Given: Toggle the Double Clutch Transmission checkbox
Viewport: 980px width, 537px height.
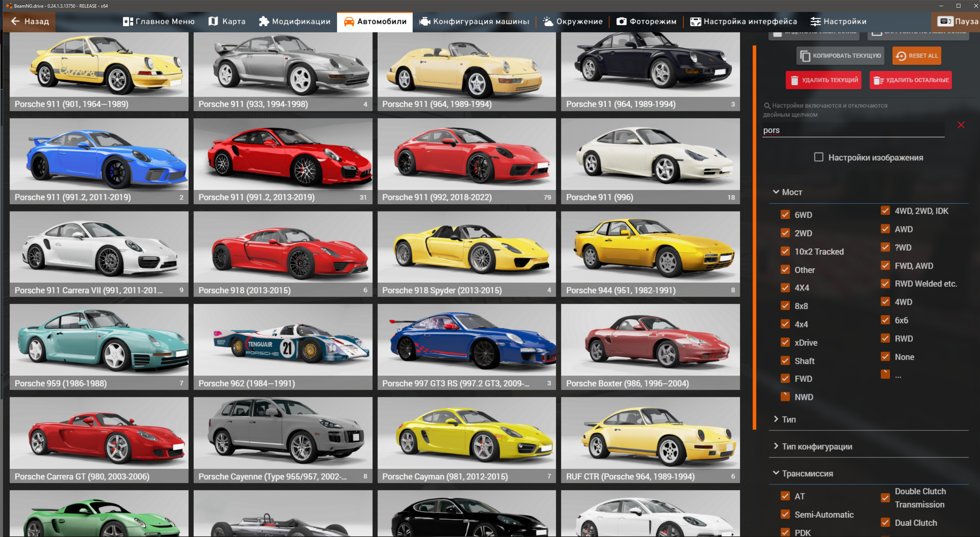Looking at the screenshot, I should (x=885, y=498).
